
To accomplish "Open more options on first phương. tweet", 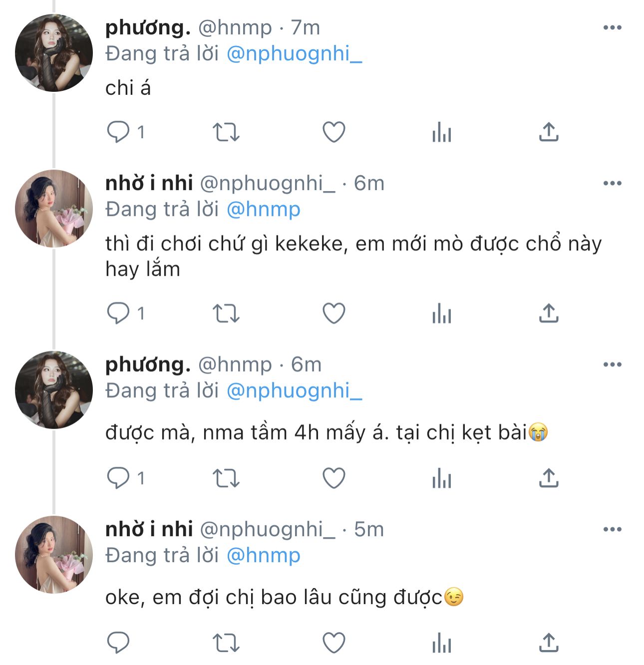I will (x=612, y=28).
